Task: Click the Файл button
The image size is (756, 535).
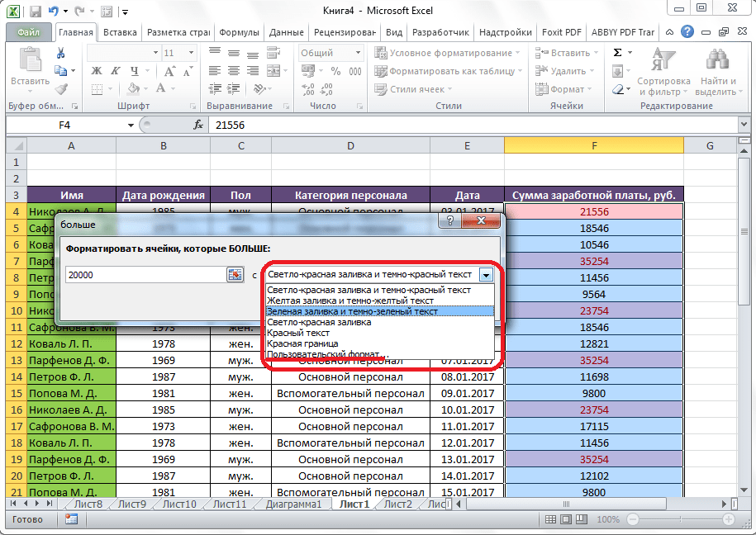Action: click(29, 32)
